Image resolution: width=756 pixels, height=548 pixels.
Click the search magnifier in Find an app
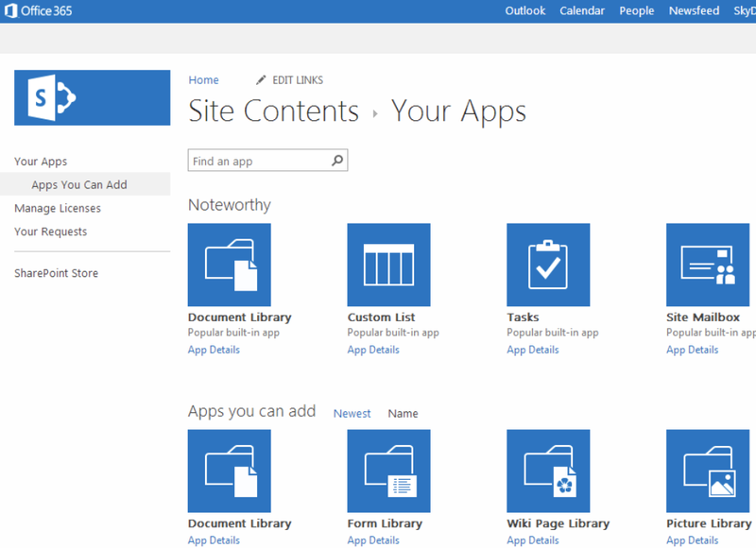point(337,160)
